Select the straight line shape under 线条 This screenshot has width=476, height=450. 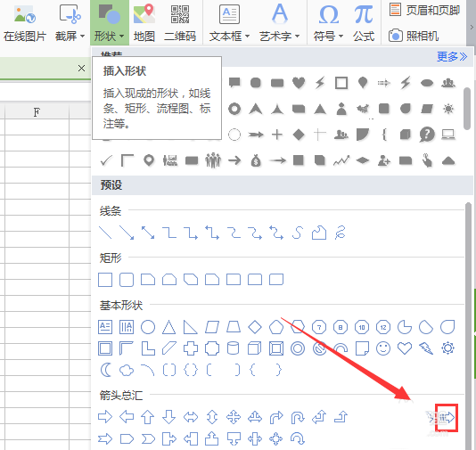click(x=105, y=233)
